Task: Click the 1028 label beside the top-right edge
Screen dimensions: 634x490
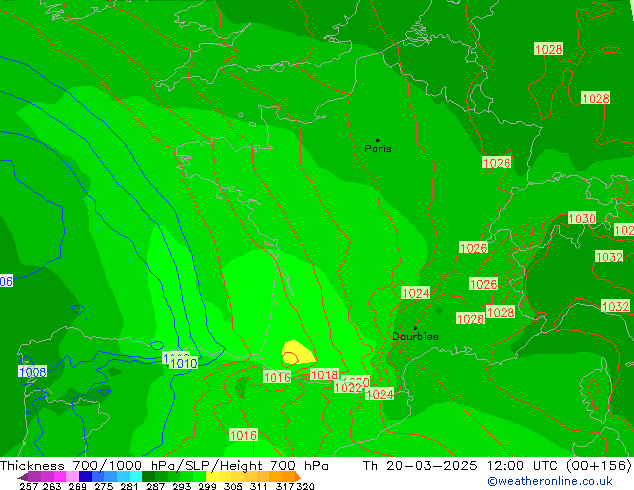Action: 595,98
